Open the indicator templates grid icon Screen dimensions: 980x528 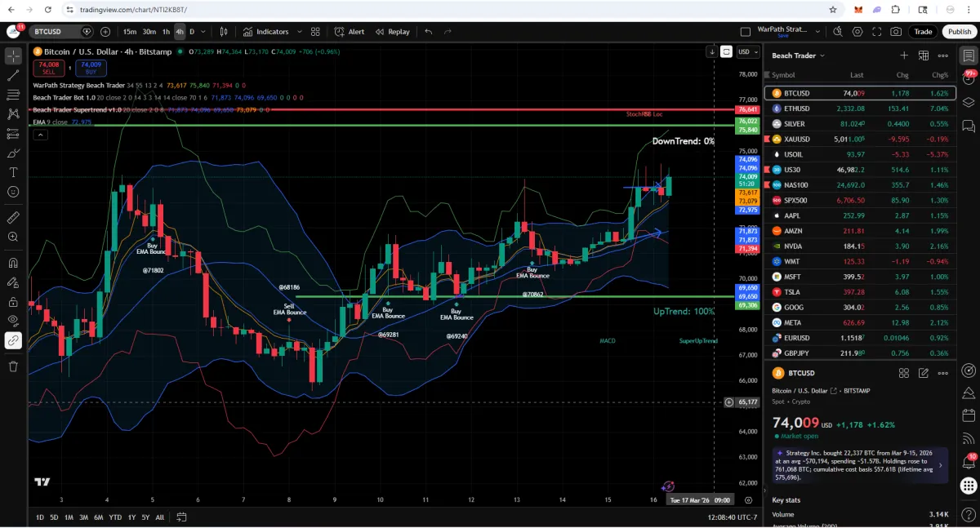315,32
